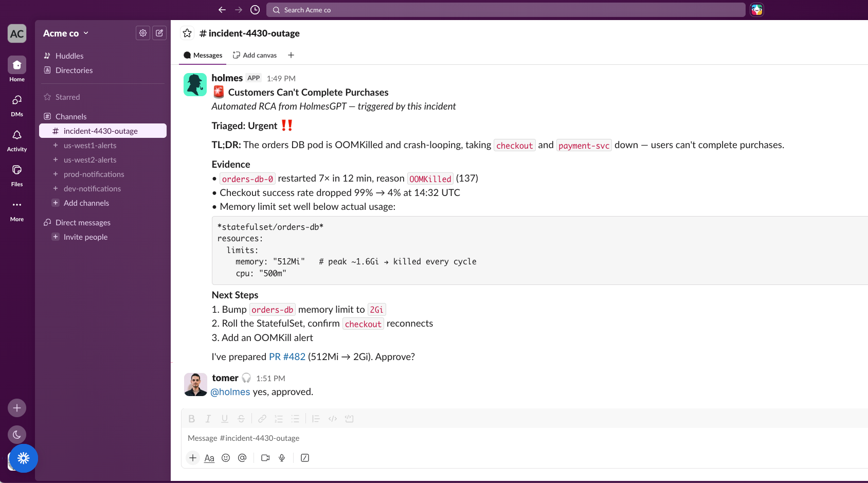Open attachments plus in composer
This screenshot has width=868, height=483.
[193, 458]
